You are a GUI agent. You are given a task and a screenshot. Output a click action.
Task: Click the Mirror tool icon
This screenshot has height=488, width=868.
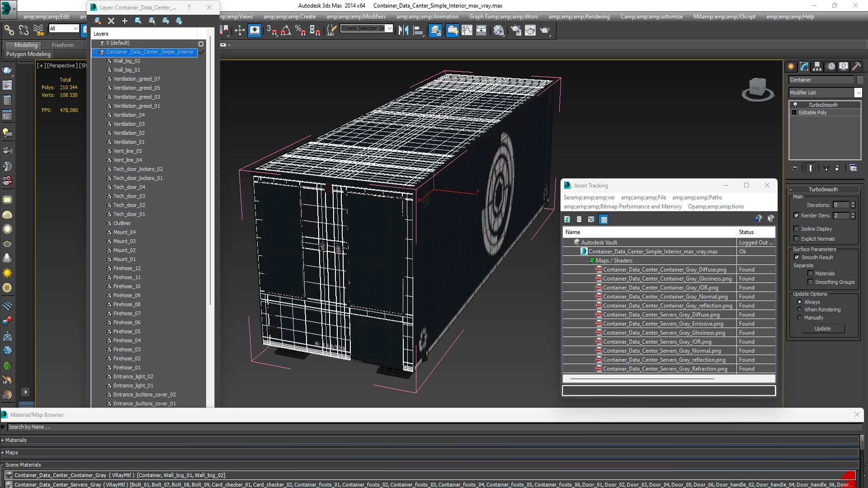click(x=403, y=30)
